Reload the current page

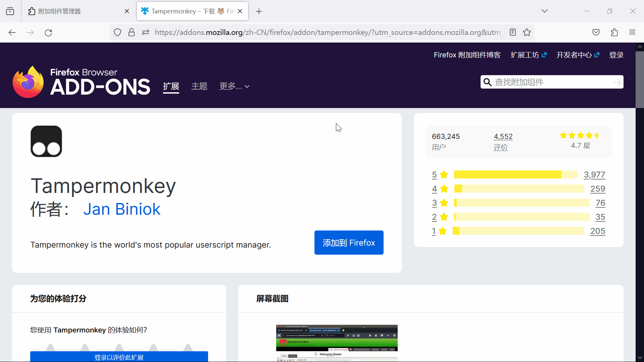coord(48,32)
